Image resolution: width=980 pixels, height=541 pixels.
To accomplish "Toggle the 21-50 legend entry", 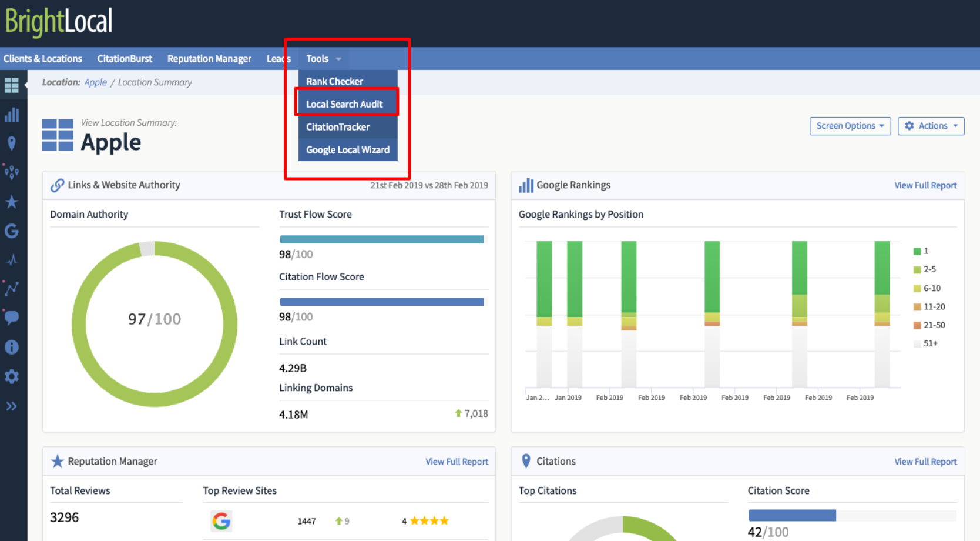I will 929,325.
